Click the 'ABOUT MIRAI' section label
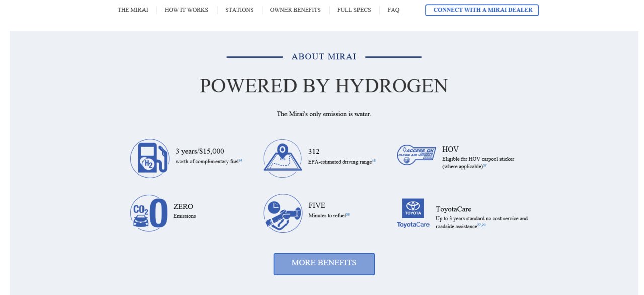The width and height of the screenshot is (644, 295). [x=324, y=57]
